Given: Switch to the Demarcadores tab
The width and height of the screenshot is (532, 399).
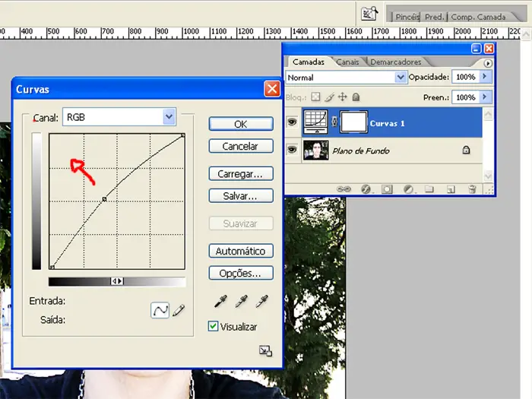Looking at the screenshot, I should (x=395, y=62).
